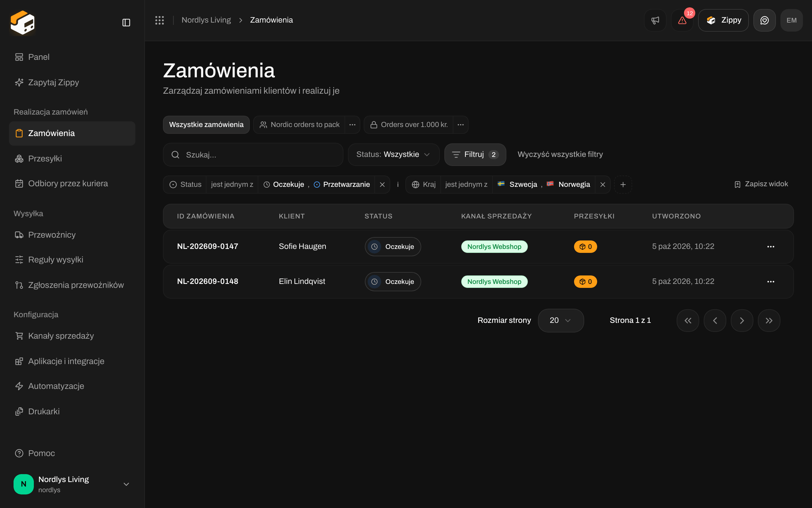Open options for Nordic orders to pack view
The width and height of the screenshot is (812, 508).
pos(352,125)
